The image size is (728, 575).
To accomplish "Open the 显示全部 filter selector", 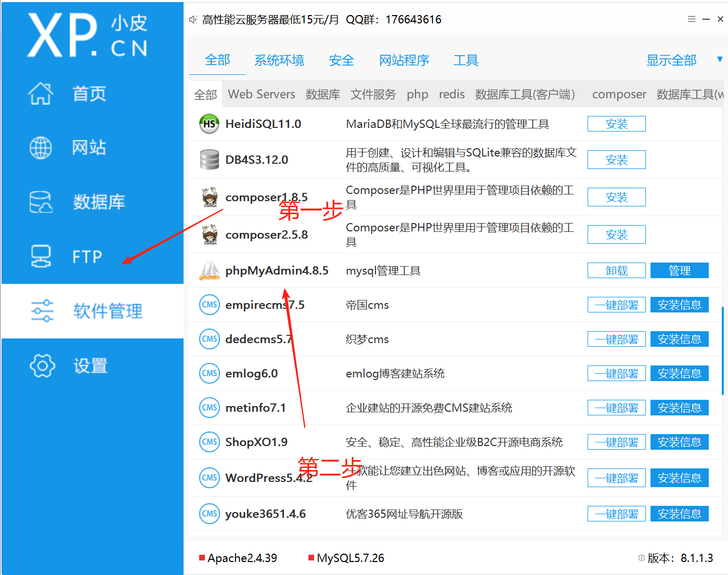I will (x=671, y=60).
